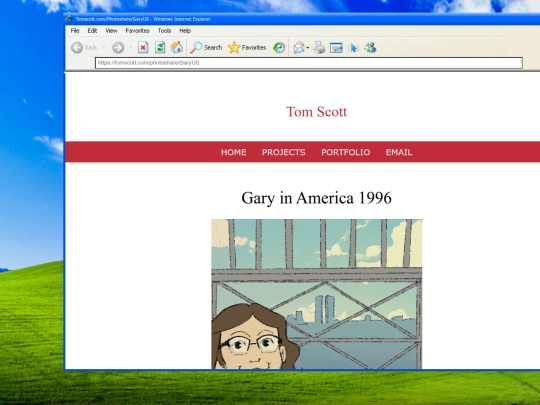540x405 pixels.
Task: Go to the Home page via the house icon
Action: (x=177, y=48)
